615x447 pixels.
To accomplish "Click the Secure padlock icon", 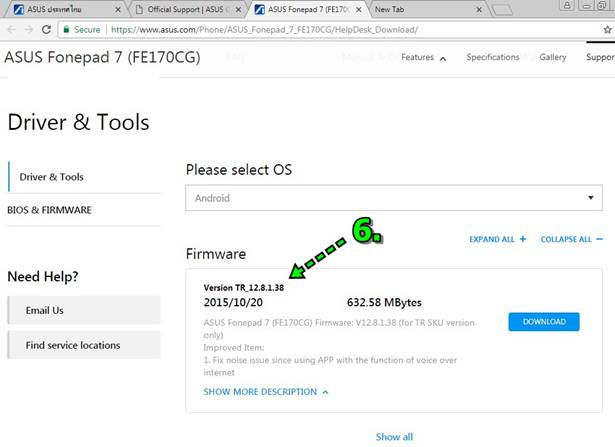I will tap(66, 29).
